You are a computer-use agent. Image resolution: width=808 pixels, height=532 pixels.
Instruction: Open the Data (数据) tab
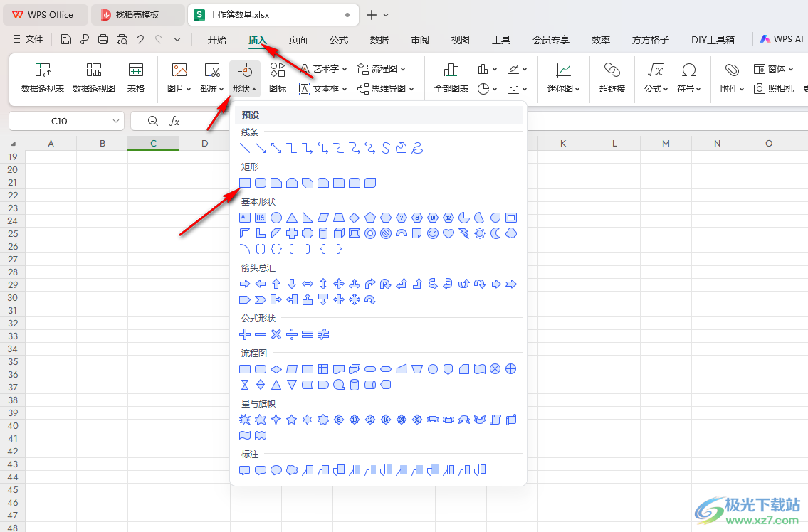[x=379, y=40]
